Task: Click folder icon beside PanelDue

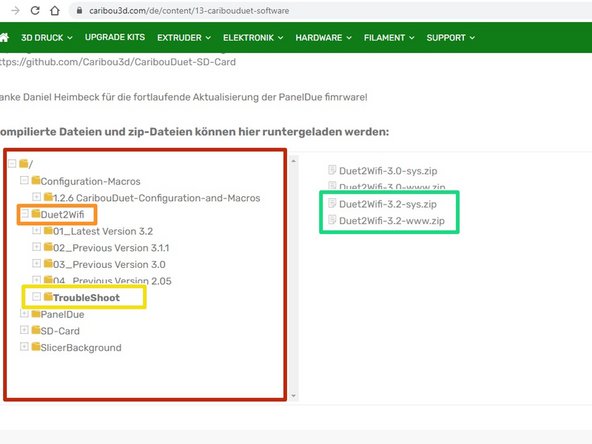Action: [36, 313]
